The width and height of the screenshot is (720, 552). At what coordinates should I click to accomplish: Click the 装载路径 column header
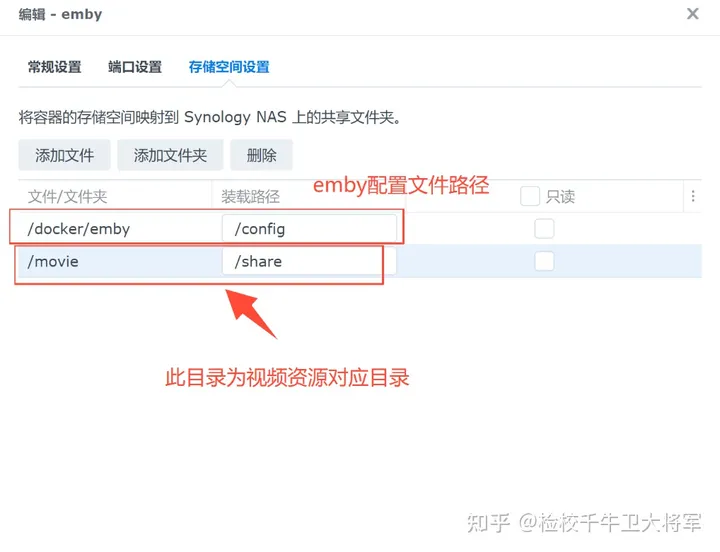coord(250,197)
